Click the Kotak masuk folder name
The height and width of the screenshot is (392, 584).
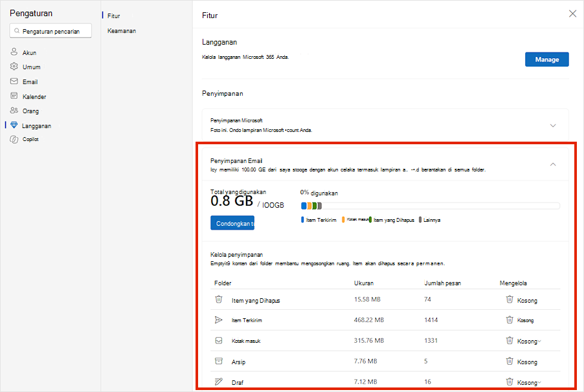point(246,341)
